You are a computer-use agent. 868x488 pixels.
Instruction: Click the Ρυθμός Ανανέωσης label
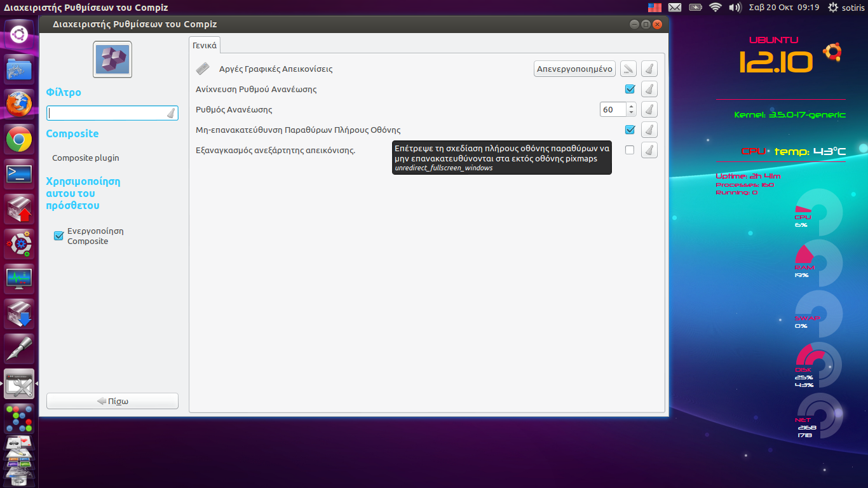(234, 109)
